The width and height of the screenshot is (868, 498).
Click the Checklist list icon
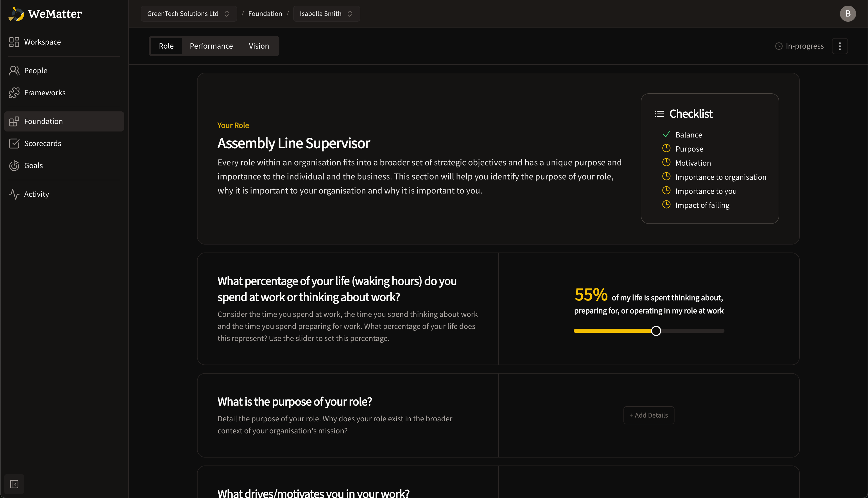[x=659, y=114]
